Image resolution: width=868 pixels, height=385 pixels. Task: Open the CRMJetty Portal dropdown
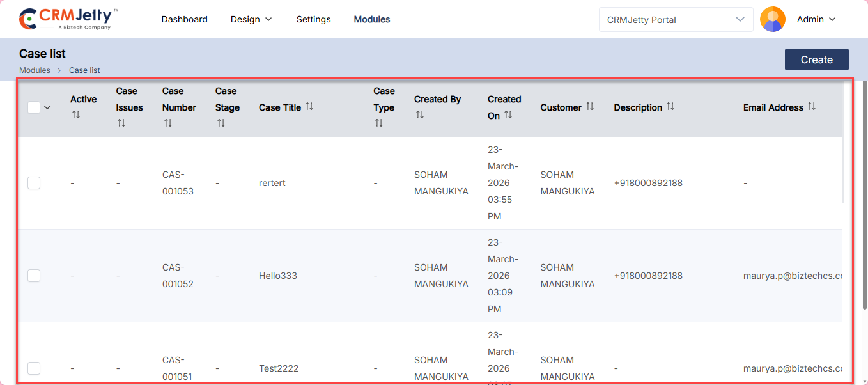pos(676,19)
